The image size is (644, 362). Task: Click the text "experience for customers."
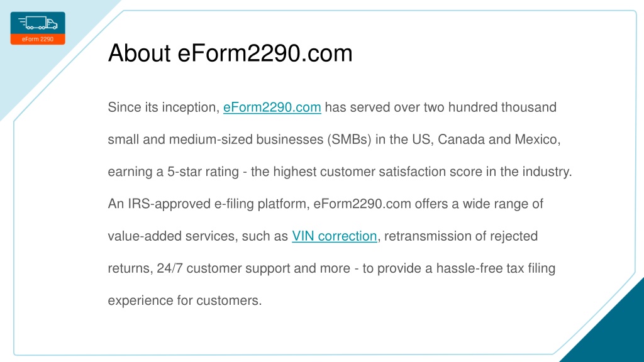click(x=185, y=300)
